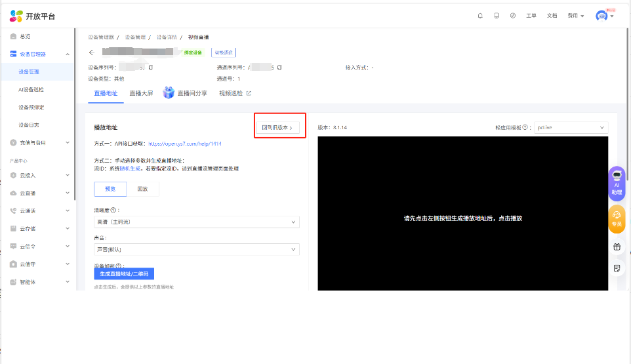Switch to the 回放 mode option
The height and width of the screenshot is (364, 631).
click(x=142, y=188)
